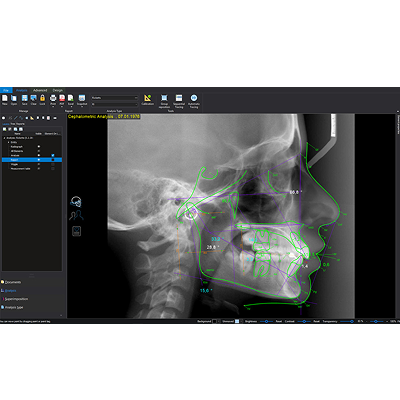Click the skull radiograph view icon

pos(76,202)
